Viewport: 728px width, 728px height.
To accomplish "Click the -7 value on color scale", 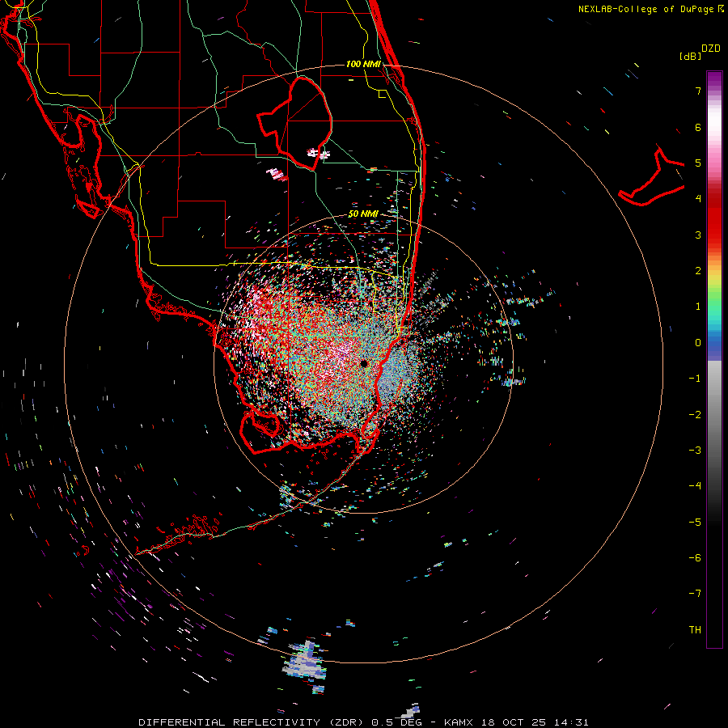I will (695, 594).
